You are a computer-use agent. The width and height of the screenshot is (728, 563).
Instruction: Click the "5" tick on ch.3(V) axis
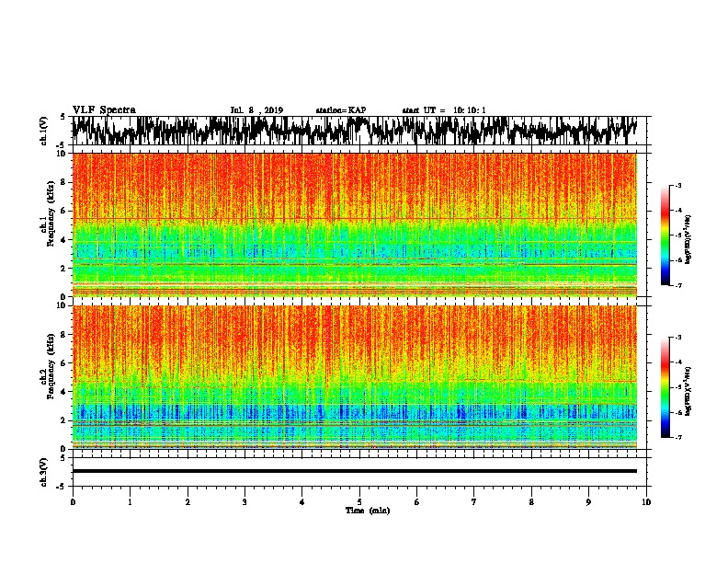tap(63, 458)
